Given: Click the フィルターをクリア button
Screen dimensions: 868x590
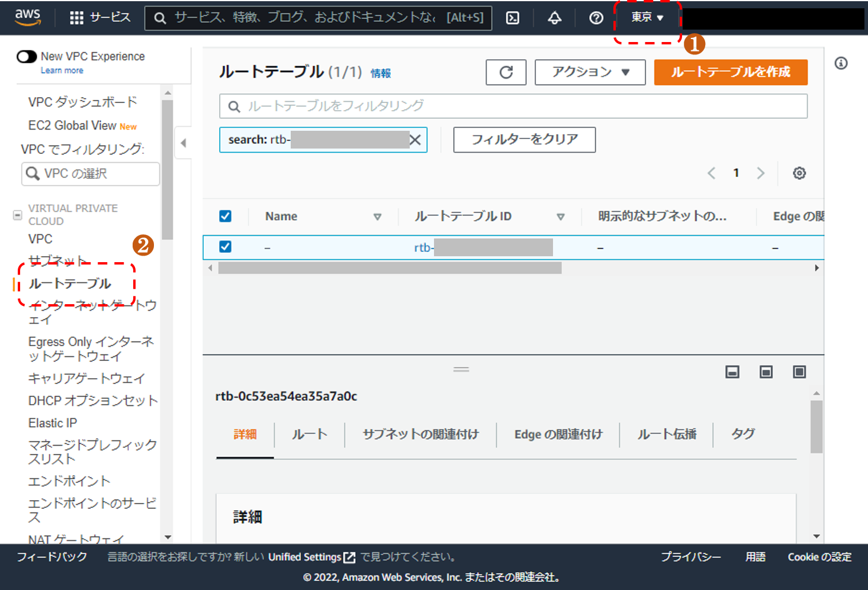Looking at the screenshot, I should pyautogui.click(x=524, y=140).
